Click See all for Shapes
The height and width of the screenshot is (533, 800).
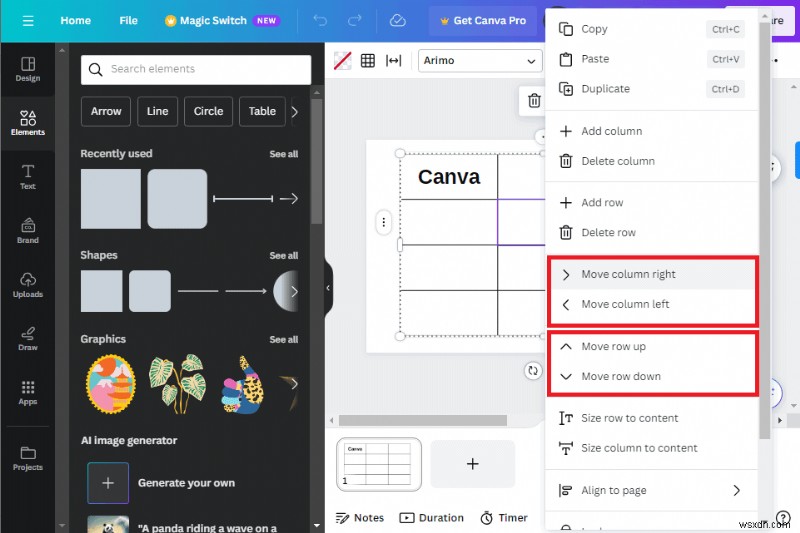tap(284, 256)
